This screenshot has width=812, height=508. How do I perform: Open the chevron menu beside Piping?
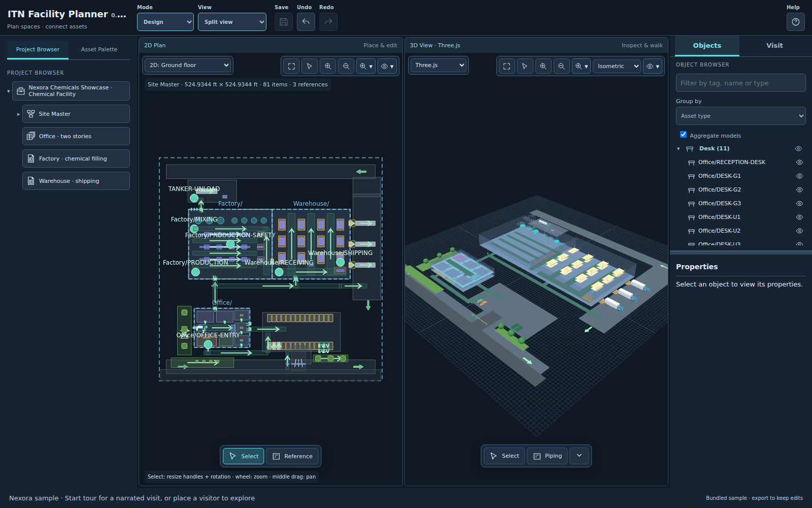(579, 456)
